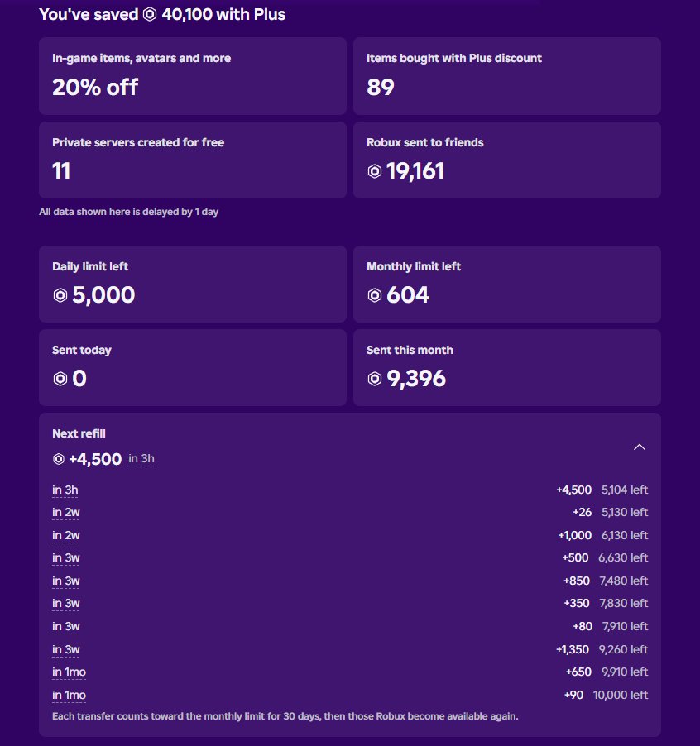
Task: Click Robux icon beside Sent this month 9,396
Action: pos(375,379)
